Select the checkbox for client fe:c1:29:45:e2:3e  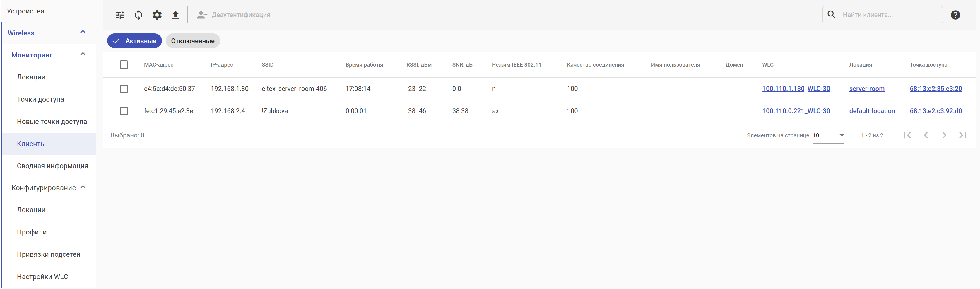(124, 111)
